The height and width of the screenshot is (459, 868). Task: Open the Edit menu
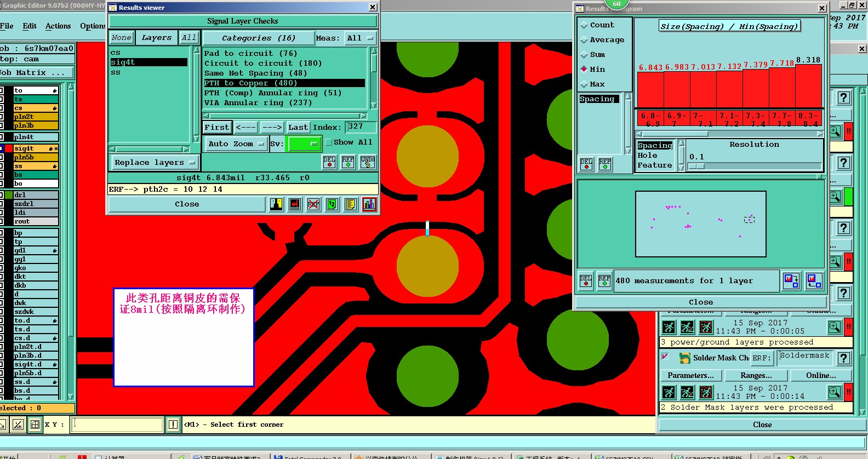tap(30, 26)
